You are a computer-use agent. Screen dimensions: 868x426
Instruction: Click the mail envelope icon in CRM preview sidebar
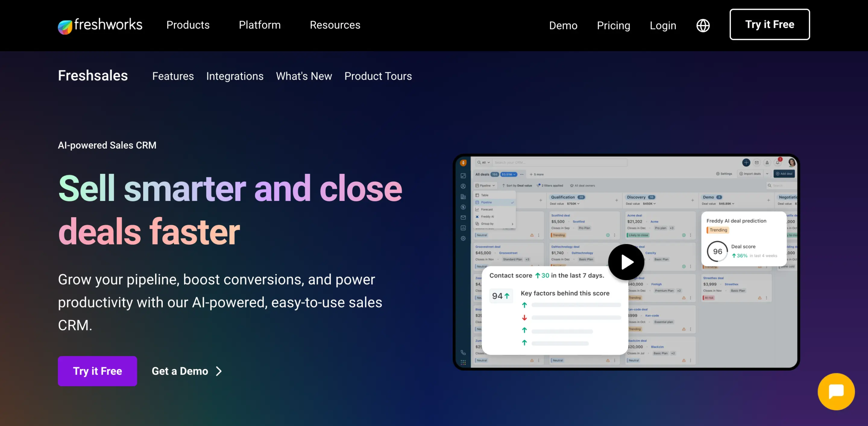point(463,218)
